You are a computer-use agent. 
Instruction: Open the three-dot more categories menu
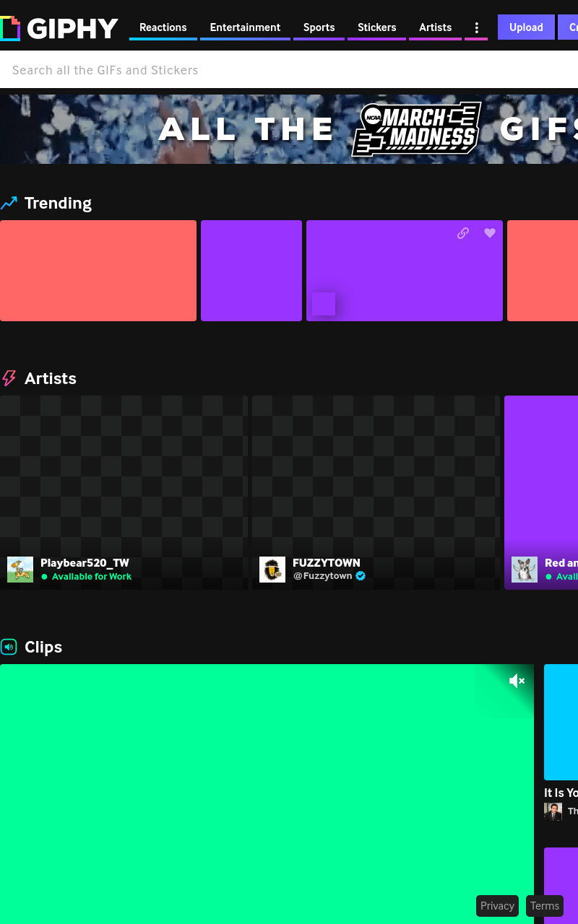coord(476,27)
